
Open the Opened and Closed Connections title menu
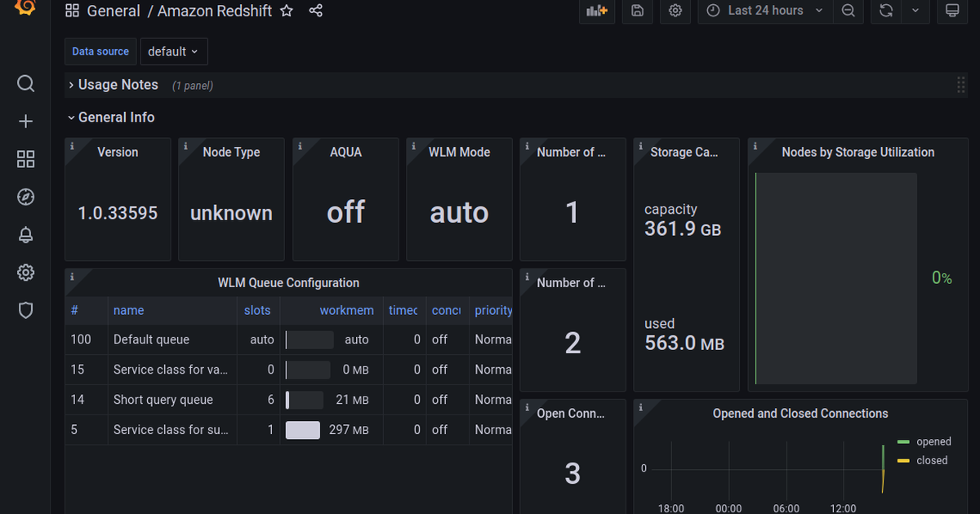[800, 414]
